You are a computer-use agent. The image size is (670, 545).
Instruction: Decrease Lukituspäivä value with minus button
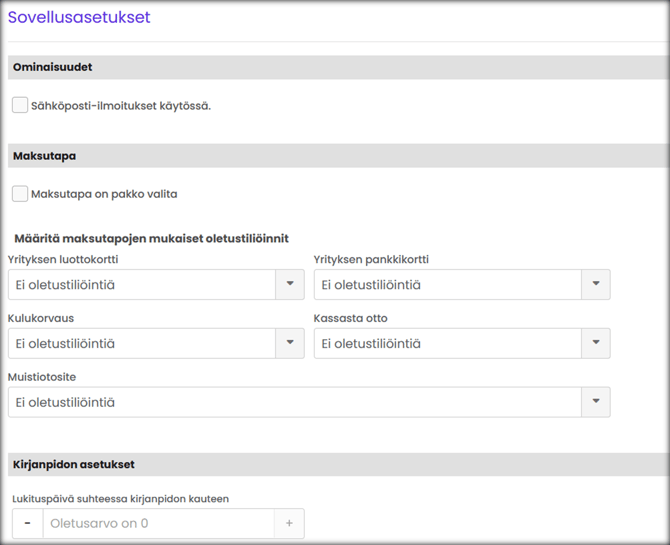27,523
